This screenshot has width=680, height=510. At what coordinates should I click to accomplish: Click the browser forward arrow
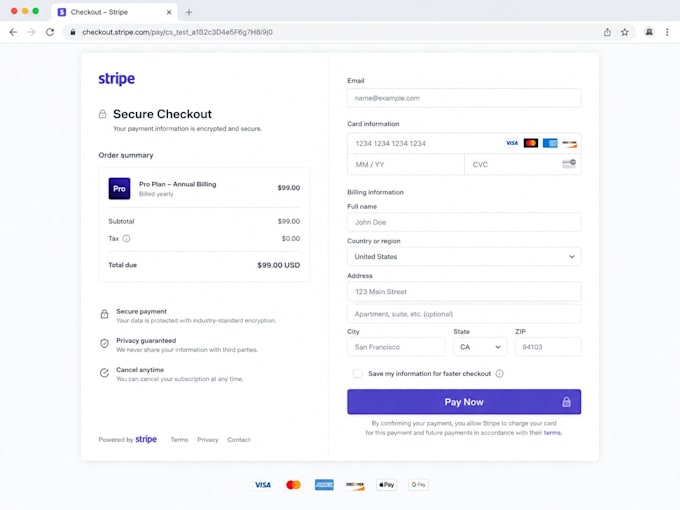(31, 32)
